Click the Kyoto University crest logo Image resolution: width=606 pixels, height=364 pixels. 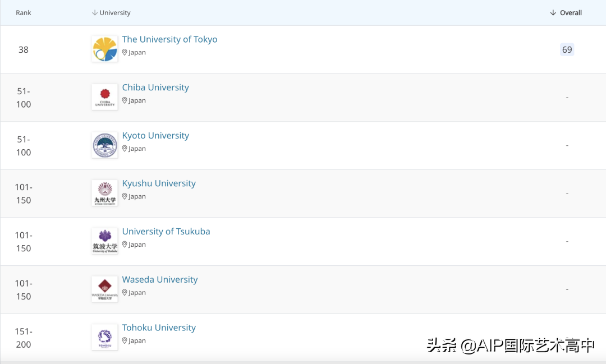[105, 145]
